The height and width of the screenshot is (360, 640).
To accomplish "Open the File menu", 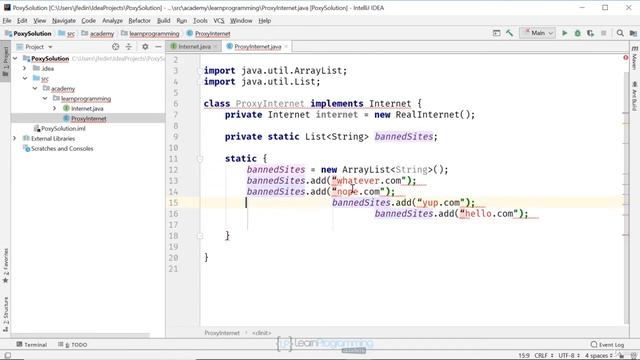I will pyautogui.click(x=7, y=20).
